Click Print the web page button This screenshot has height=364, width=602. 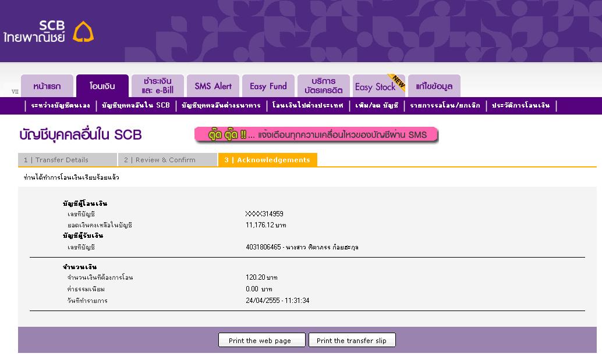pos(262,340)
